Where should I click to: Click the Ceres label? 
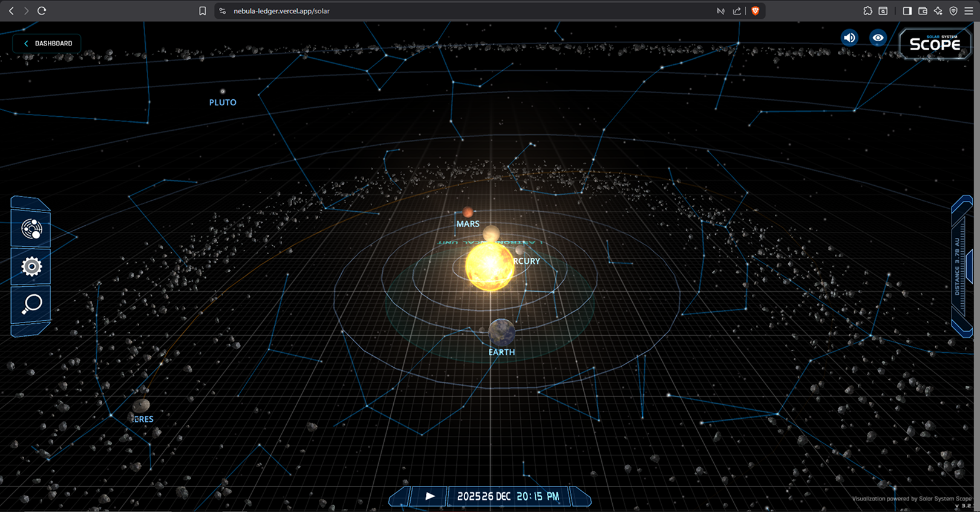[143, 419]
